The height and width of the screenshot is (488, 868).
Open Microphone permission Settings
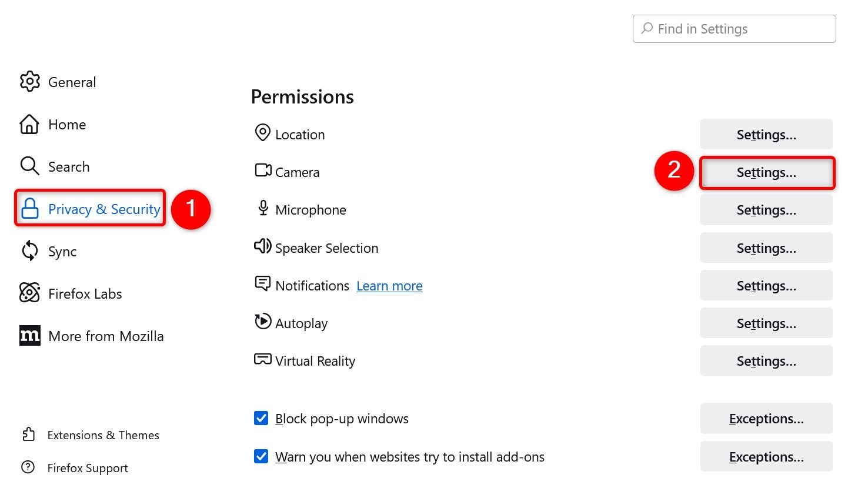pos(766,210)
